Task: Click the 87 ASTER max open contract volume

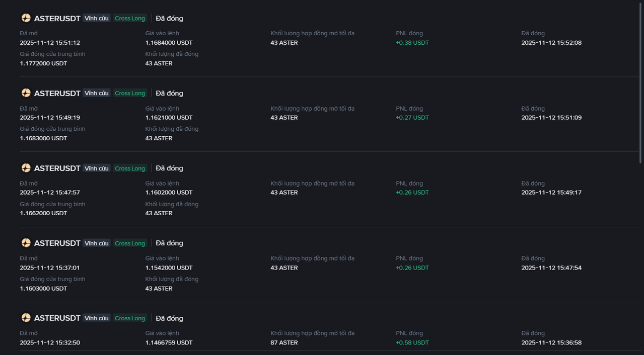Action: [x=284, y=343]
